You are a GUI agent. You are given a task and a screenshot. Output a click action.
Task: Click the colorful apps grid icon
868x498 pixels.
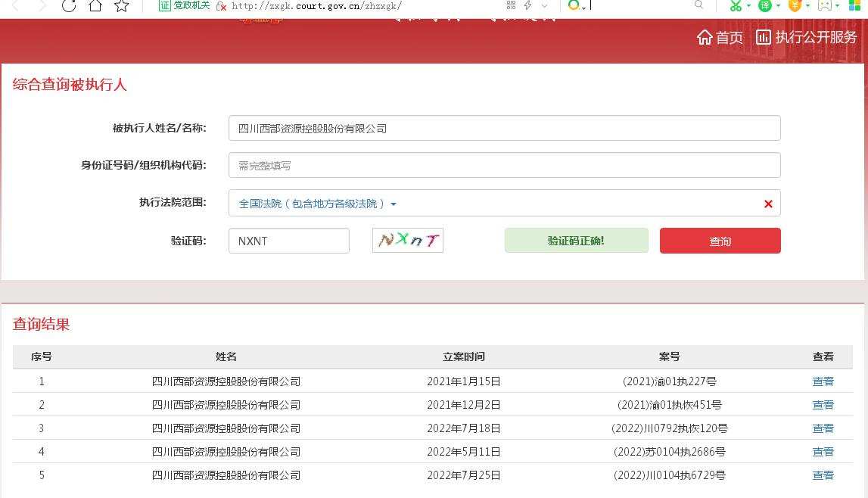pos(854,5)
